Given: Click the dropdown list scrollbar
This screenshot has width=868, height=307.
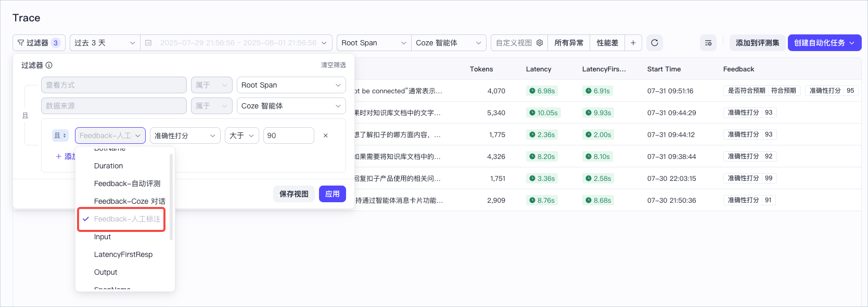Looking at the screenshot, I should click(171, 197).
